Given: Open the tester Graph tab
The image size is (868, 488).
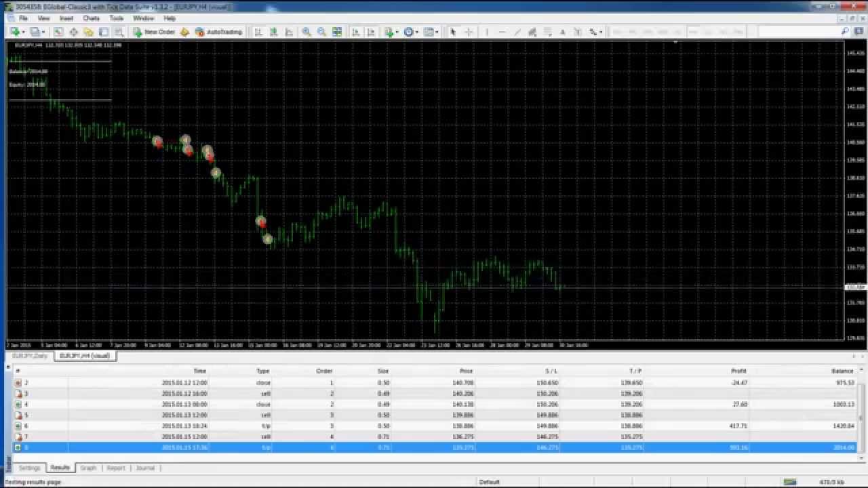Looking at the screenshot, I should (x=88, y=468).
